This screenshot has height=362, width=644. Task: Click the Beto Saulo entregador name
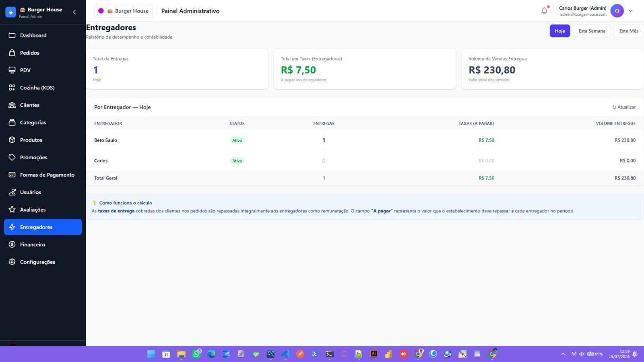tap(105, 140)
